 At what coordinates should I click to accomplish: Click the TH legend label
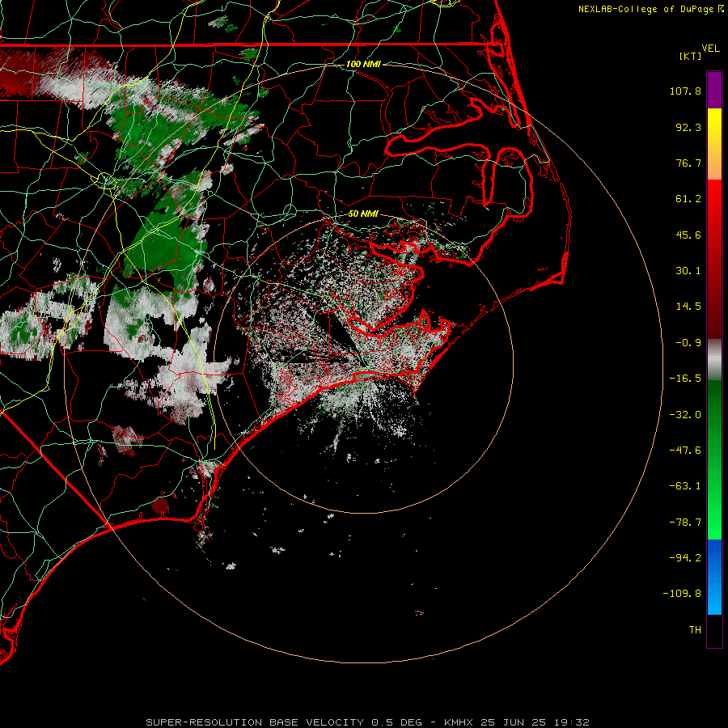[695, 630]
